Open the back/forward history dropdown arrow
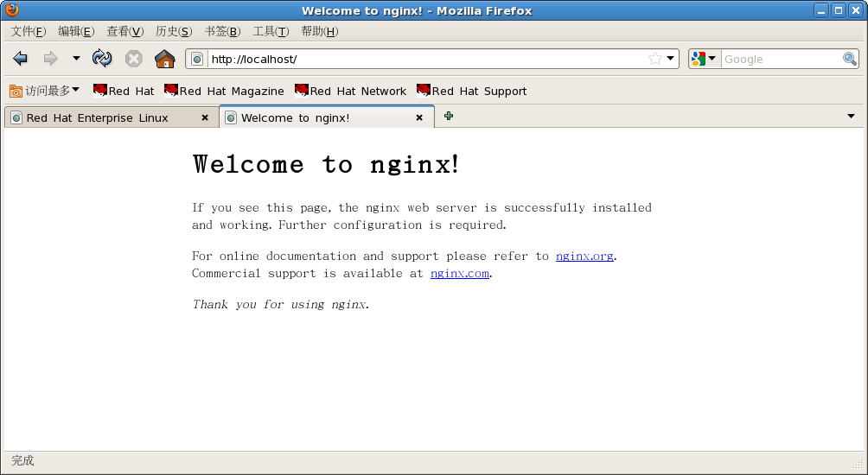Viewport: 868px width, 475px height. point(76,58)
